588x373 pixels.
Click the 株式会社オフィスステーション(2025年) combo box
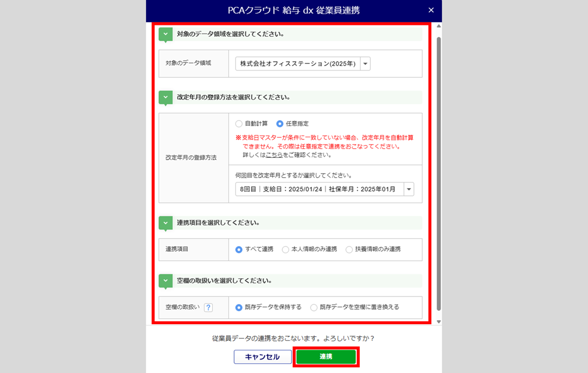303,64
